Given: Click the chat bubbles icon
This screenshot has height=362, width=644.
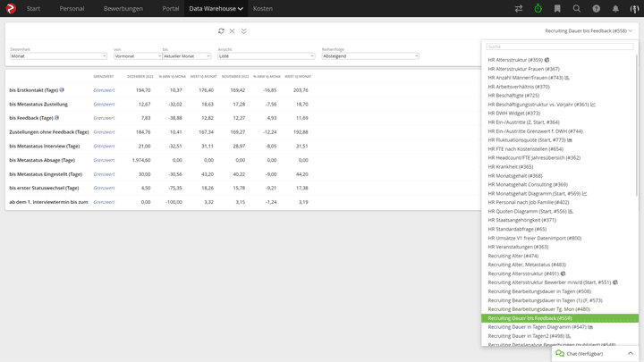Looking at the screenshot, I should tap(560, 353).
